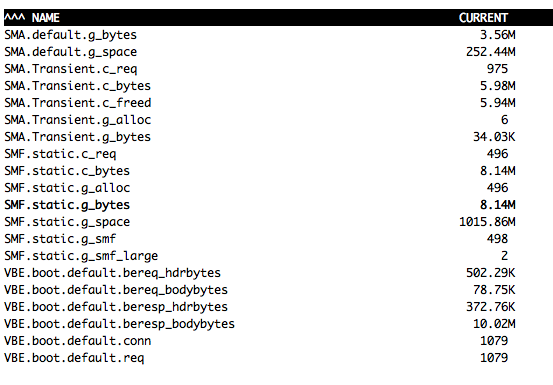Select the SMA.default.g_bytes row
Viewport: 553px width, 385px height.
coord(278,35)
